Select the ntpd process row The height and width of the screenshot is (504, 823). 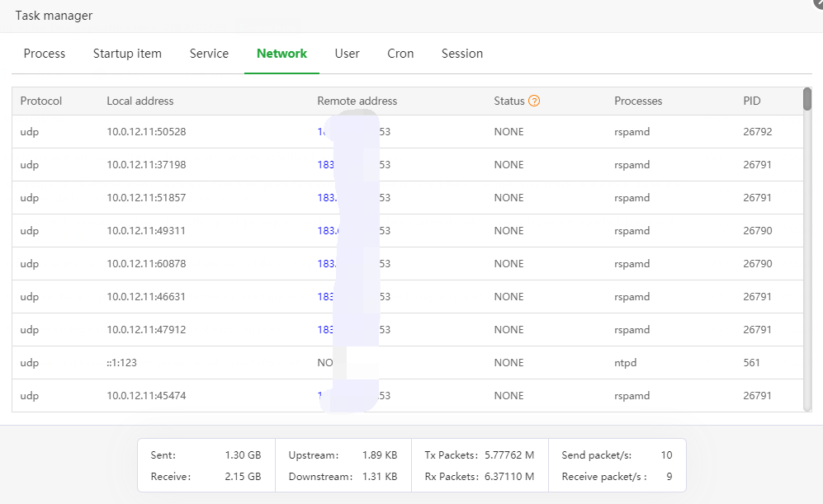[625, 363]
